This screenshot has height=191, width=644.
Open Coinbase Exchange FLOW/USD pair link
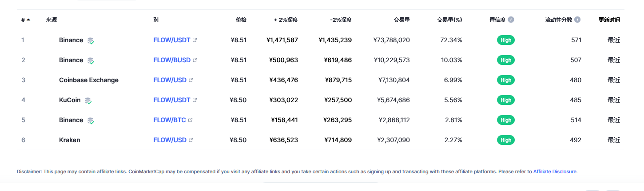tap(170, 80)
